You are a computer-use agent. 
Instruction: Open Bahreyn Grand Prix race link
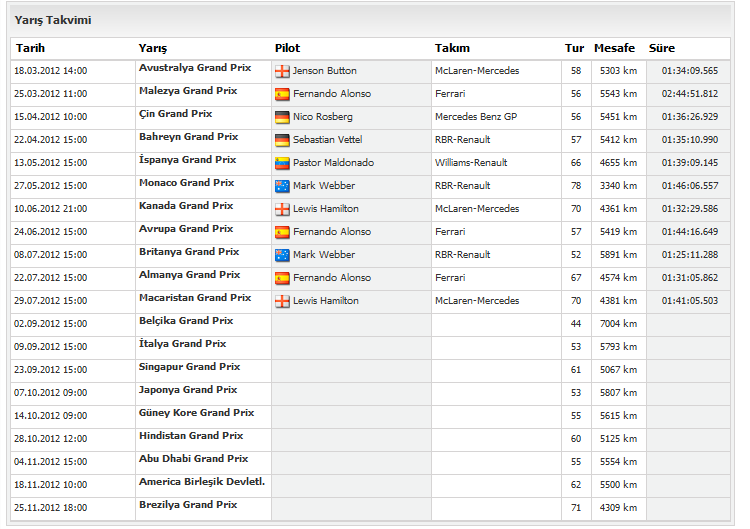pyautogui.click(x=188, y=137)
